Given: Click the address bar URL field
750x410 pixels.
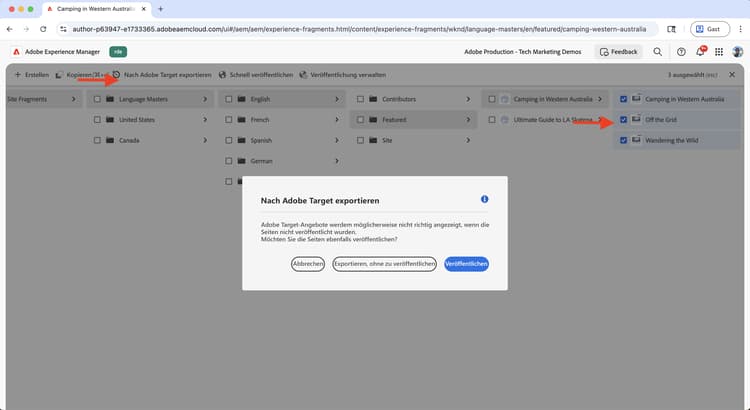Looking at the screenshot, I should tap(359, 29).
